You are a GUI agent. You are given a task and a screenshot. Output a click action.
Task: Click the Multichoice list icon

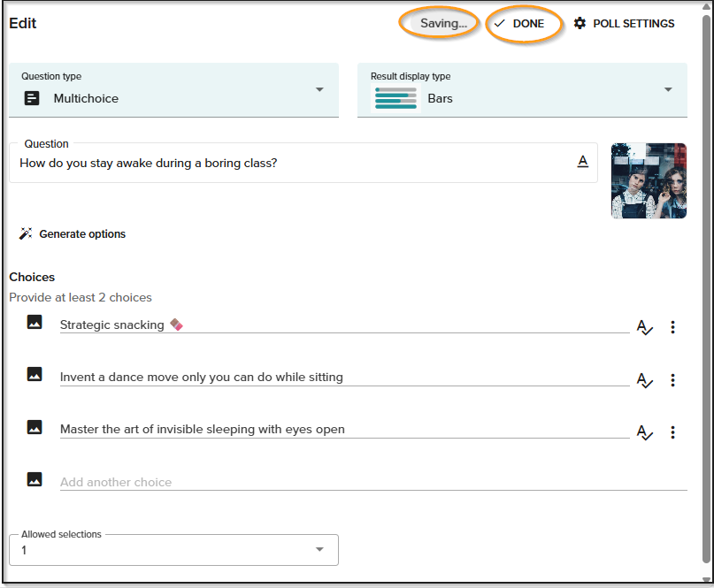pos(32,98)
